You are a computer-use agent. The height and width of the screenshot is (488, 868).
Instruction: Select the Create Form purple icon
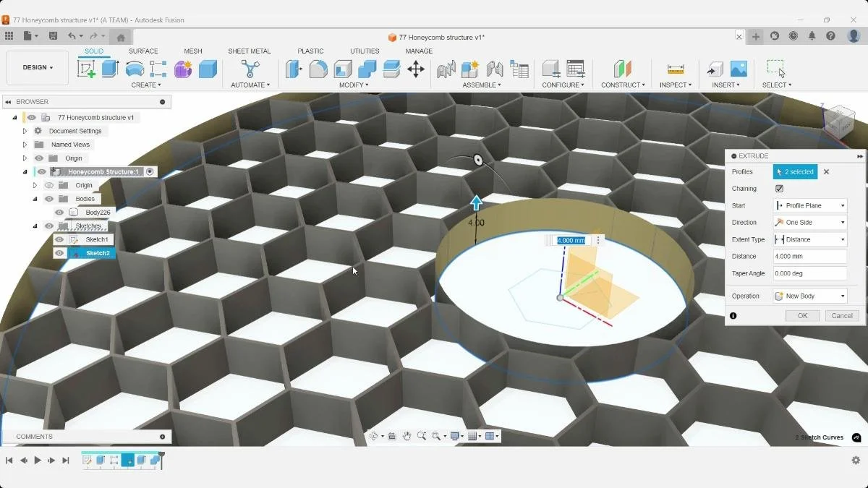[x=183, y=69]
